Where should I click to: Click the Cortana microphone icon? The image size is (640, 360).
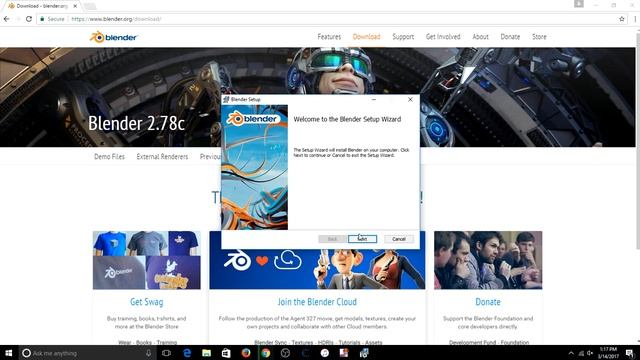[x=149, y=353]
